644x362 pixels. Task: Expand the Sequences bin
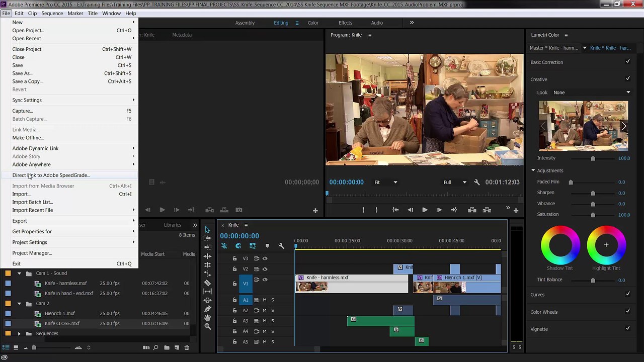pyautogui.click(x=19, y=334)
